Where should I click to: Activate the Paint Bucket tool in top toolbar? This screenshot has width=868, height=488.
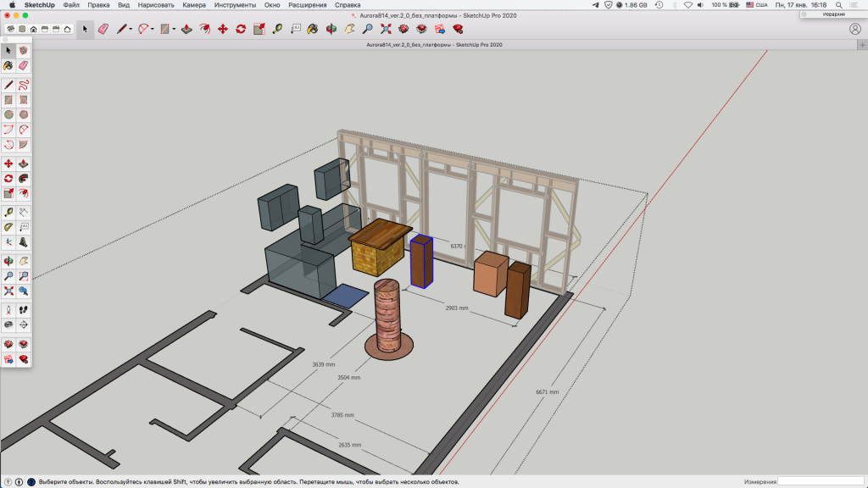313,29
